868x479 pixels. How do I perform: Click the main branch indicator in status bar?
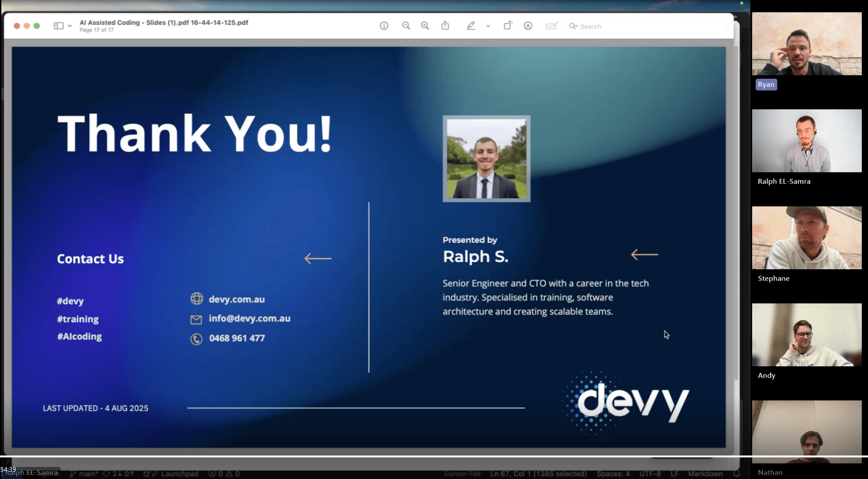coord(87,474)
